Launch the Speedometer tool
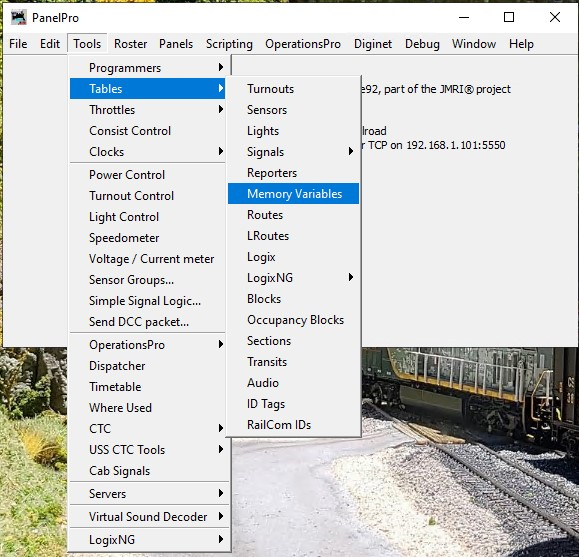This screenshot has width=579, height=557. (147, 238)
